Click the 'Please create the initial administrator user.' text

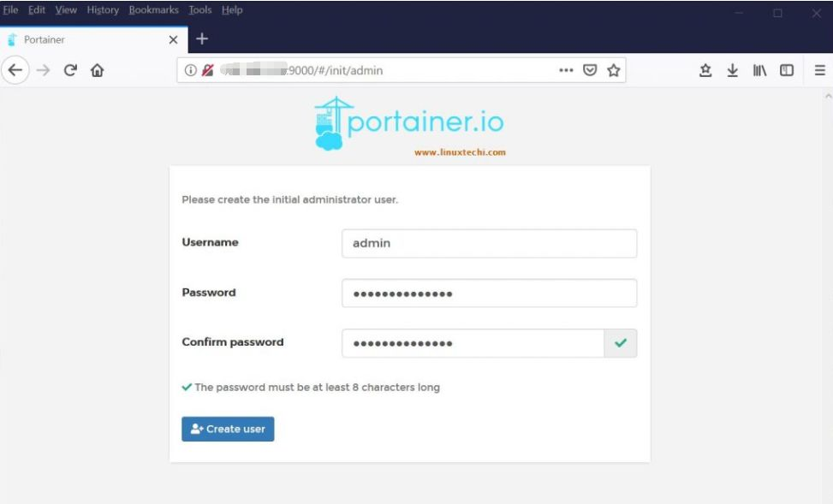point(289,199)
